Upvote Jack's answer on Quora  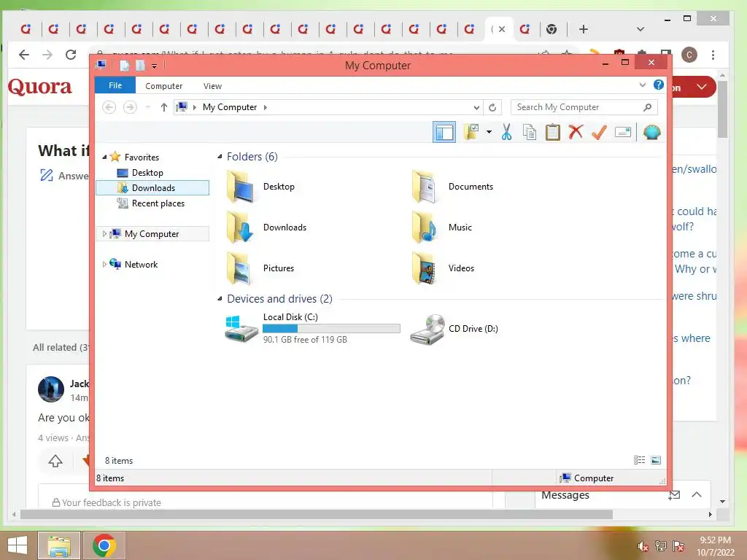pyautogui.click(x=55, y=461)
